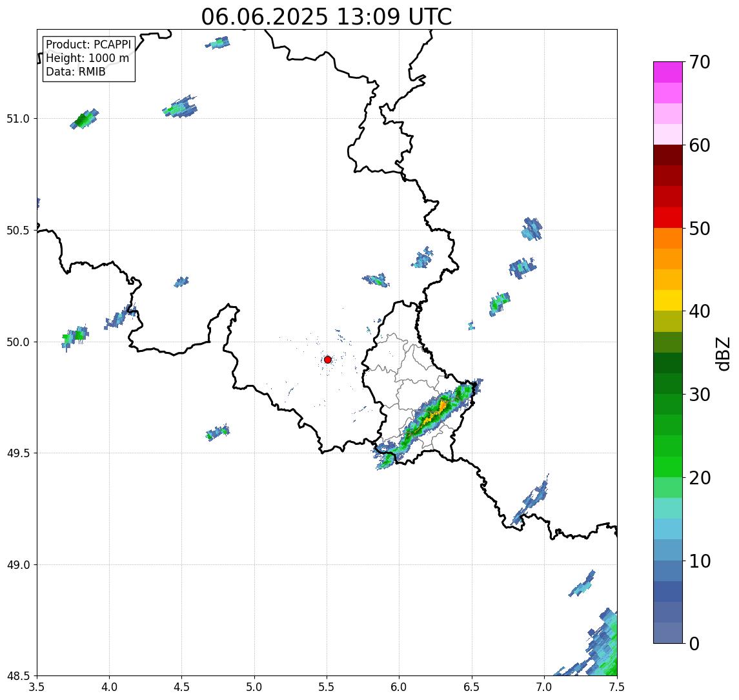Viewport: 739px width, 700px height.
Task: Click the longitude axis label 5.5
Action: coord(327,687)
